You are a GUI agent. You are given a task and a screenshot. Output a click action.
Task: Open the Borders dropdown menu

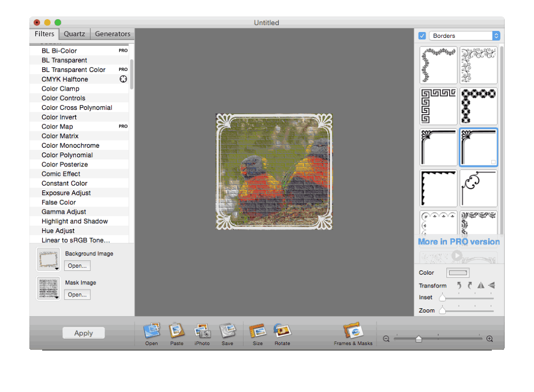click(x=465, y=36)
